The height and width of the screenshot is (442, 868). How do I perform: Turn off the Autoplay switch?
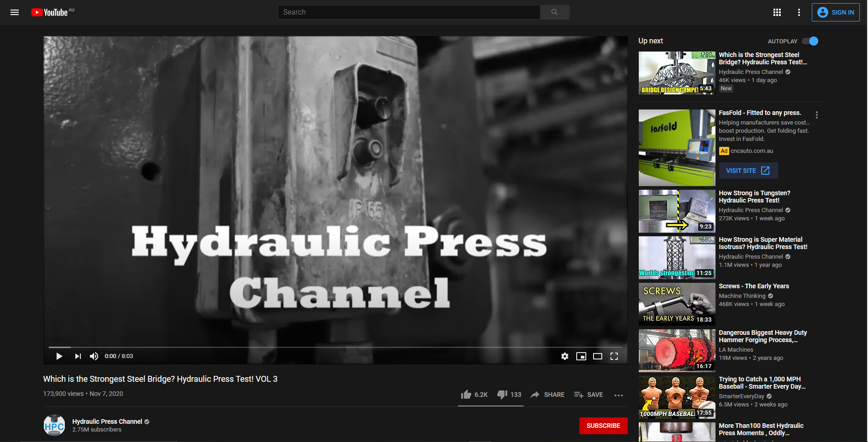click(810, 41)
